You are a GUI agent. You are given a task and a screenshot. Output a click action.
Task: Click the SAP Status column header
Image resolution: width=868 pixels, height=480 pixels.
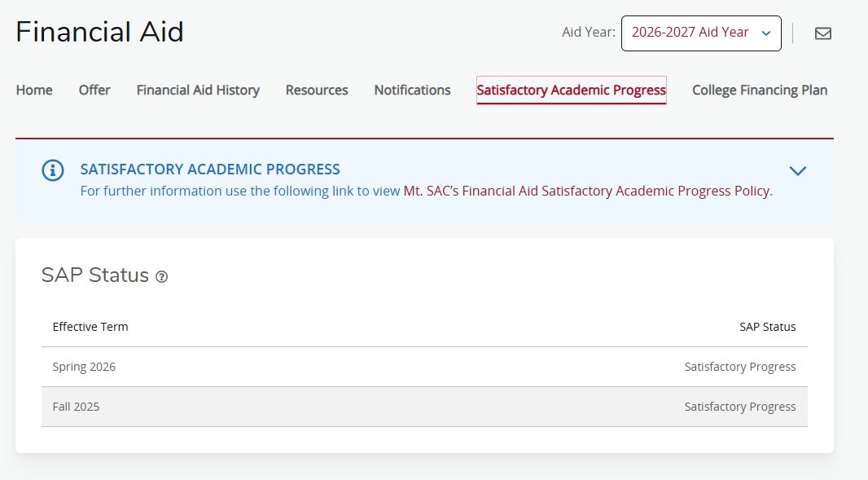[767, 327]
